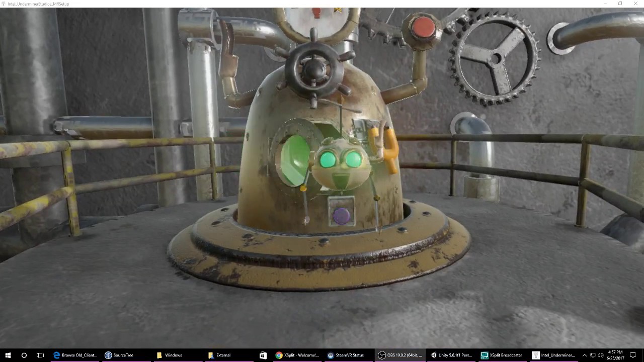Open Task View on the taskbar
644x362 pixels.
[x=40, y=355]
